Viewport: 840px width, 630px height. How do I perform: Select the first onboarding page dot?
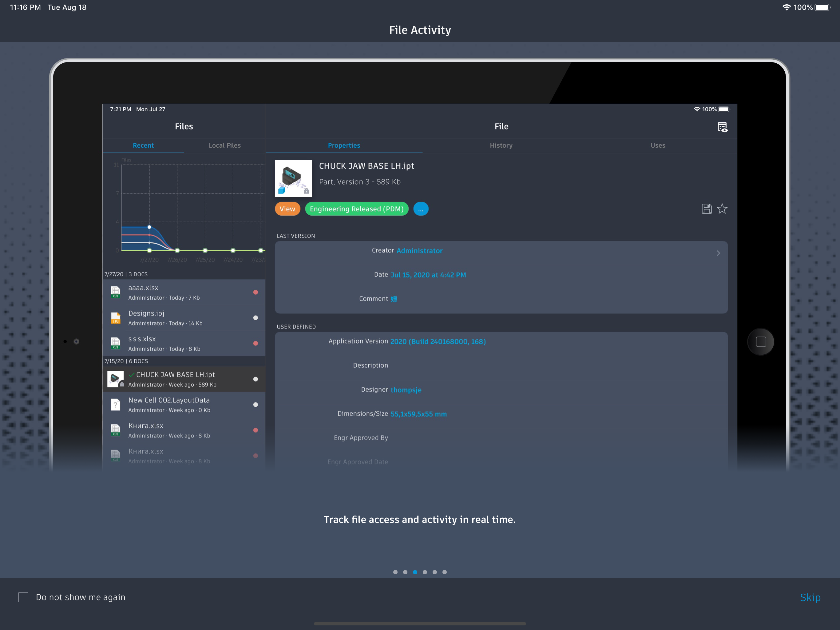(395, 572)
